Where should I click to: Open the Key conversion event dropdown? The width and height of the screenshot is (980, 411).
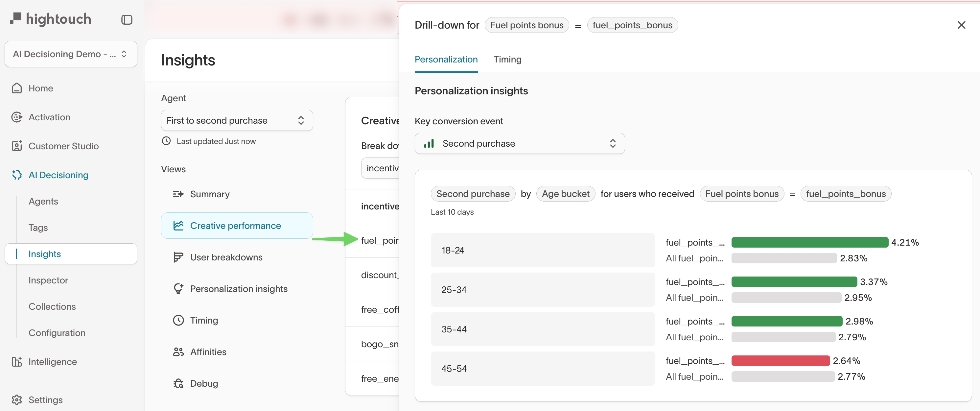click(520, 143)
